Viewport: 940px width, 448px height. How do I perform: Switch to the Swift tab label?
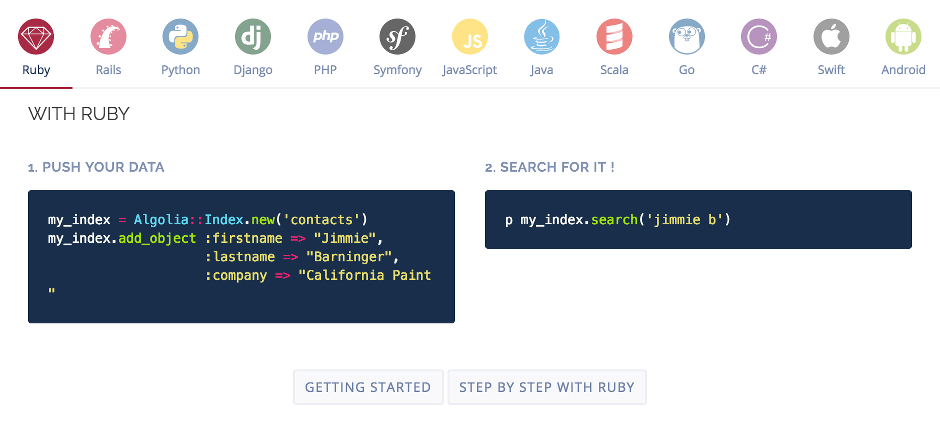pos(831,70)
